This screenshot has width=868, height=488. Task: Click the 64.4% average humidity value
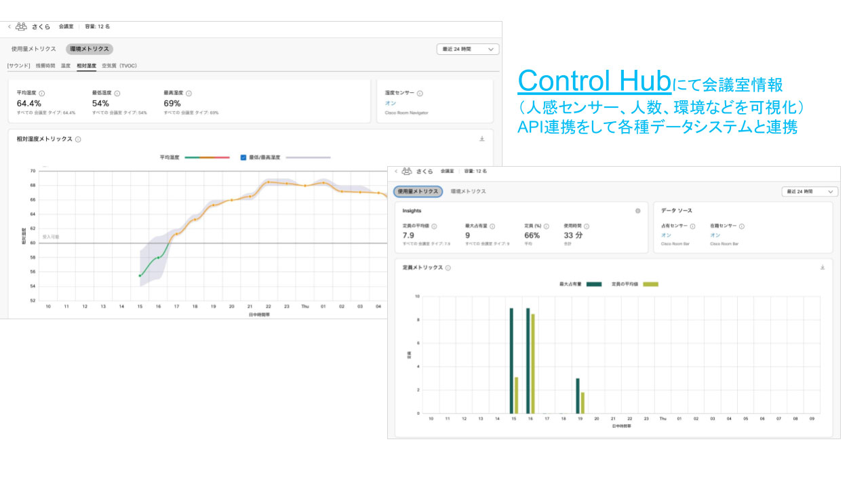coord(29,104)
